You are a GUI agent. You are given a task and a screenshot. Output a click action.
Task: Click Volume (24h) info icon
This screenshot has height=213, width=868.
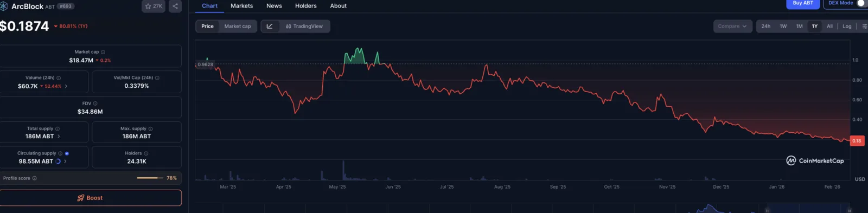59,78
